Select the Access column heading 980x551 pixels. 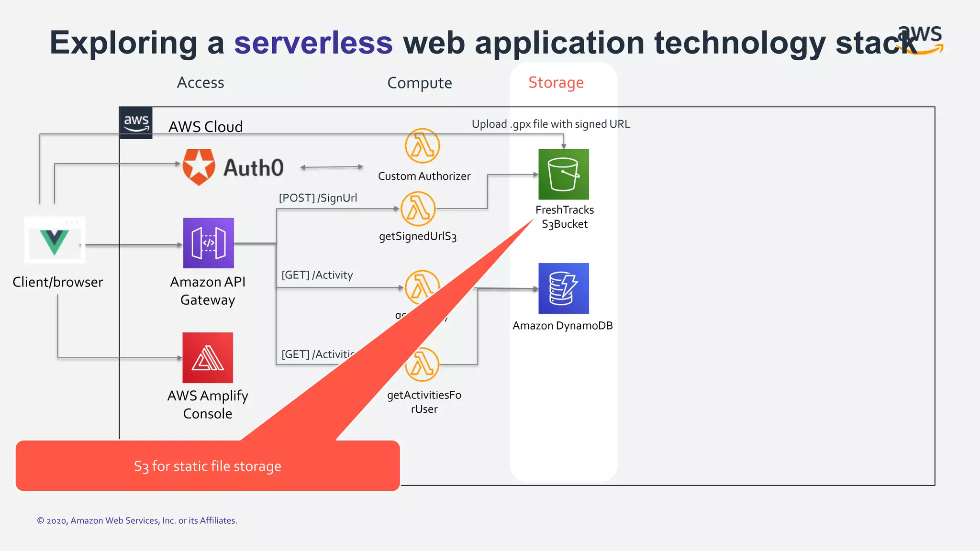[x=200, y=83]
